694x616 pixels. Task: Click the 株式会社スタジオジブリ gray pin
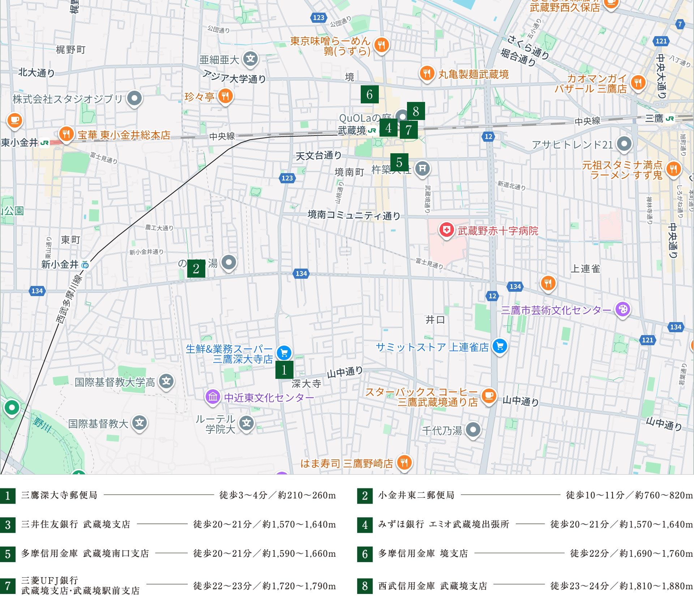click(x=135, y=98)
